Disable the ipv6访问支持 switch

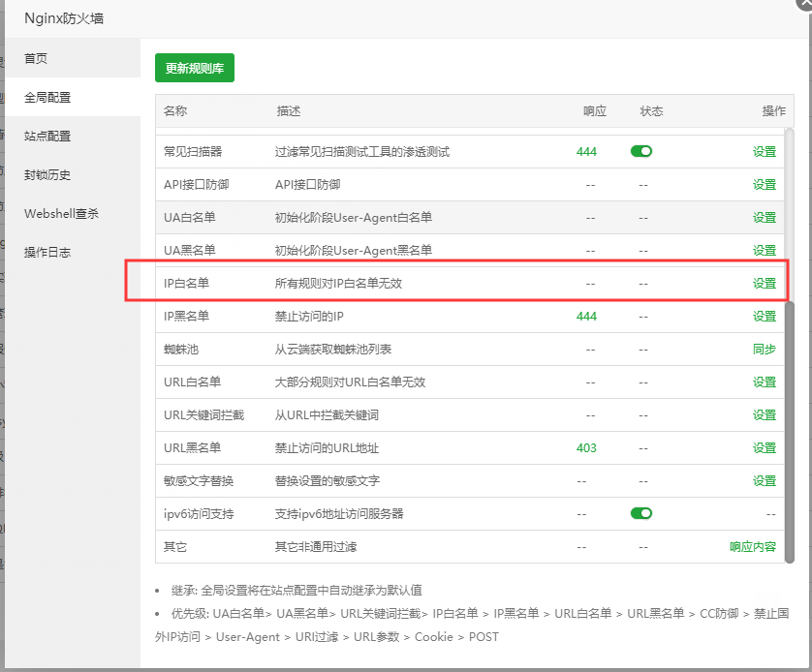pyautogui.click(x=641, y=513)
